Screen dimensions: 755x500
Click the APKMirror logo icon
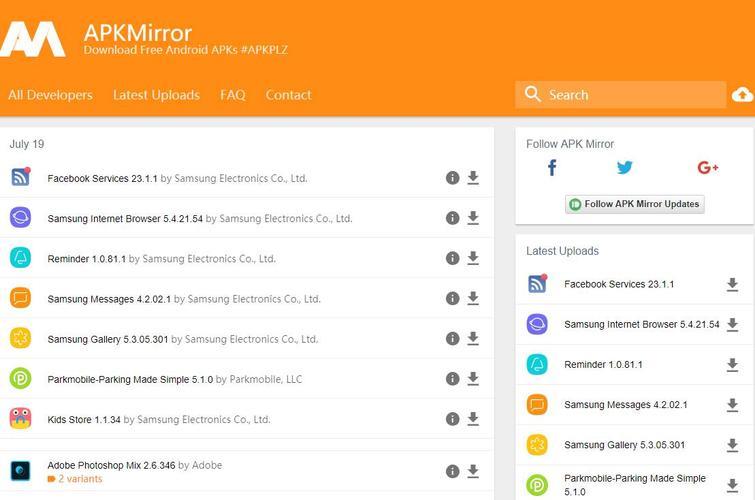pos(33,39)
